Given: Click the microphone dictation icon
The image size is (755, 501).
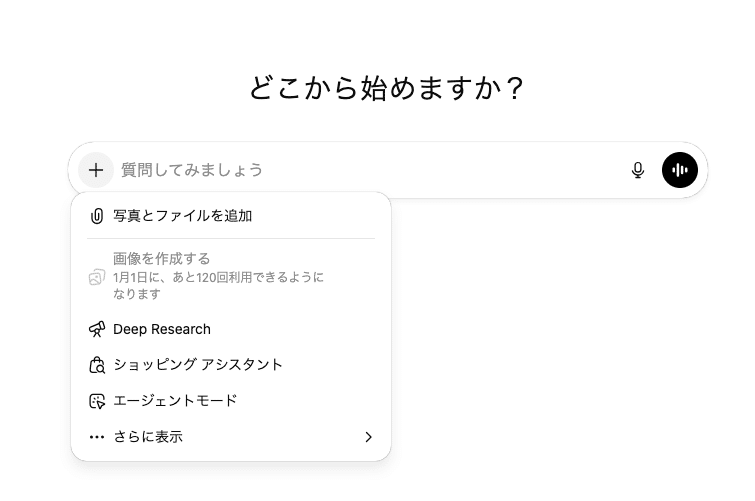Looking at the screenshot, I should point(638,170).
